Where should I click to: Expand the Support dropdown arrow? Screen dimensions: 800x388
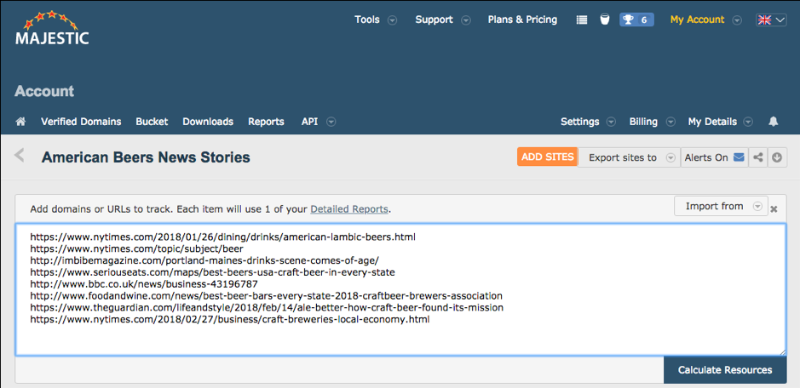466,20
